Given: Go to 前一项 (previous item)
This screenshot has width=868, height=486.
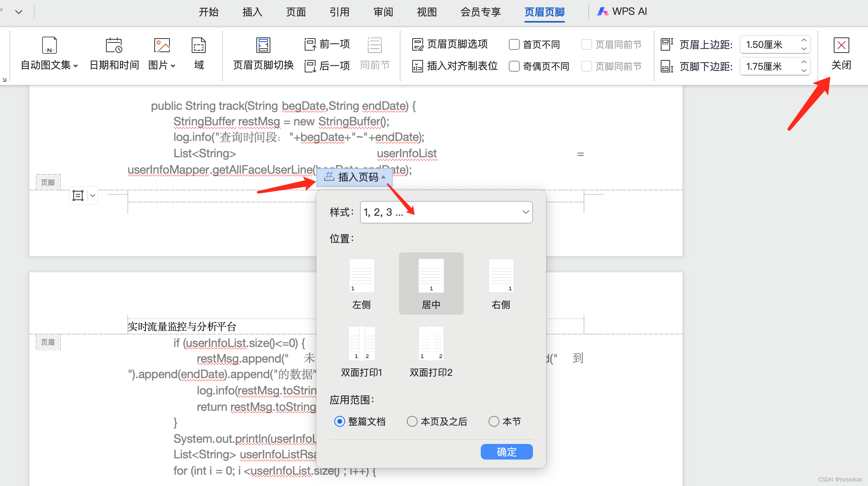Looking at the screenshot, I should point(327,44).
